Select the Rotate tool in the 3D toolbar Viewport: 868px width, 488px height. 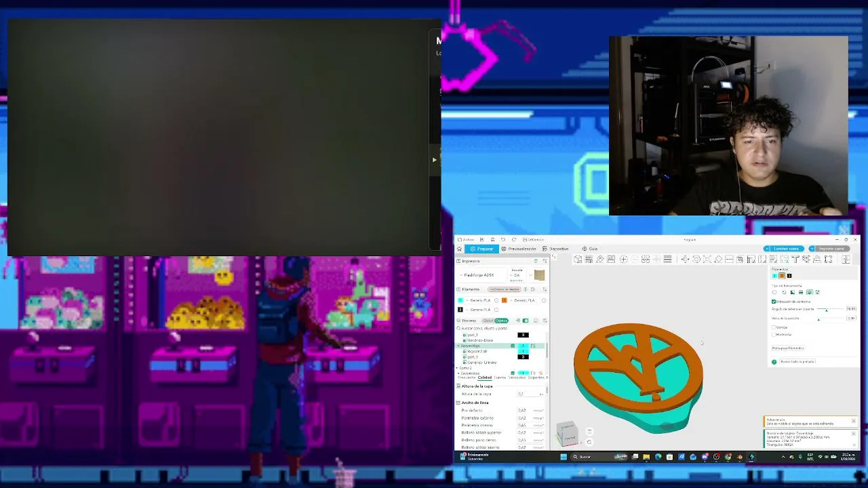(x=696, y=260)
